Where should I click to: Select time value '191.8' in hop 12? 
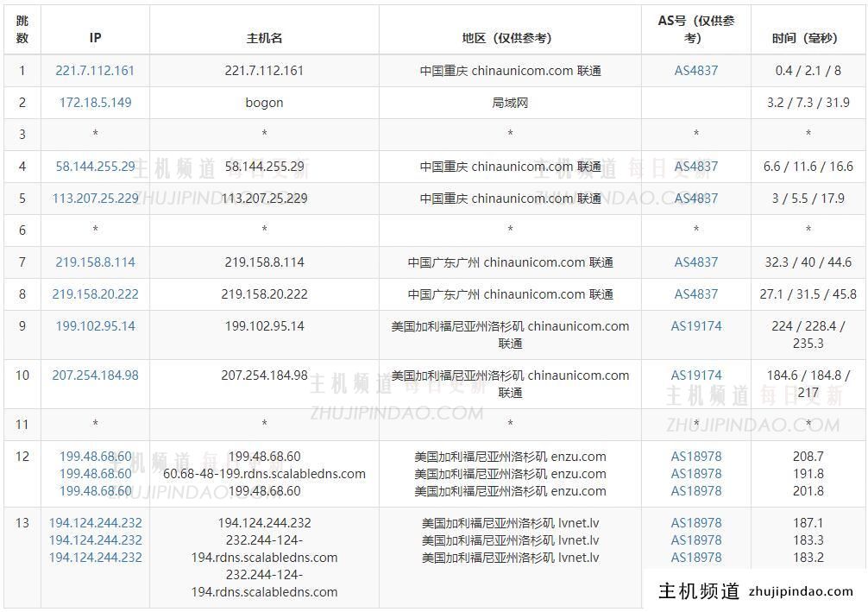tap(808, 474)
